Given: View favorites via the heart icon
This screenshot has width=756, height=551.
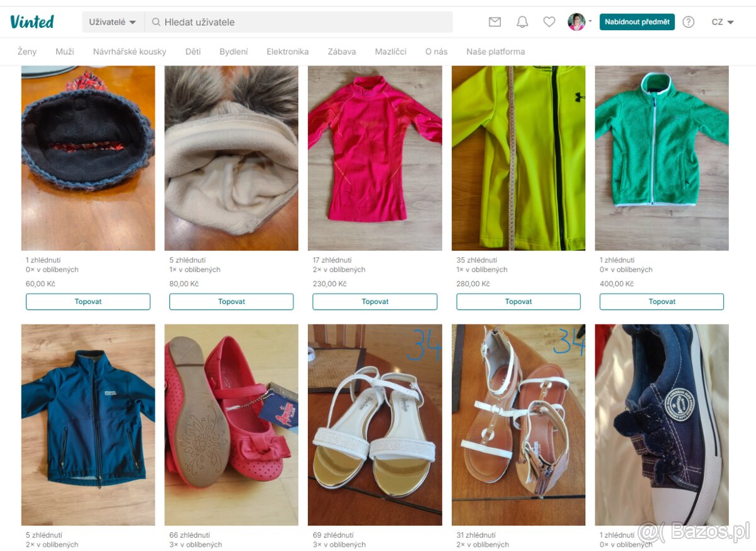Looking at the screenshot, I should click(x=549, y=22).
